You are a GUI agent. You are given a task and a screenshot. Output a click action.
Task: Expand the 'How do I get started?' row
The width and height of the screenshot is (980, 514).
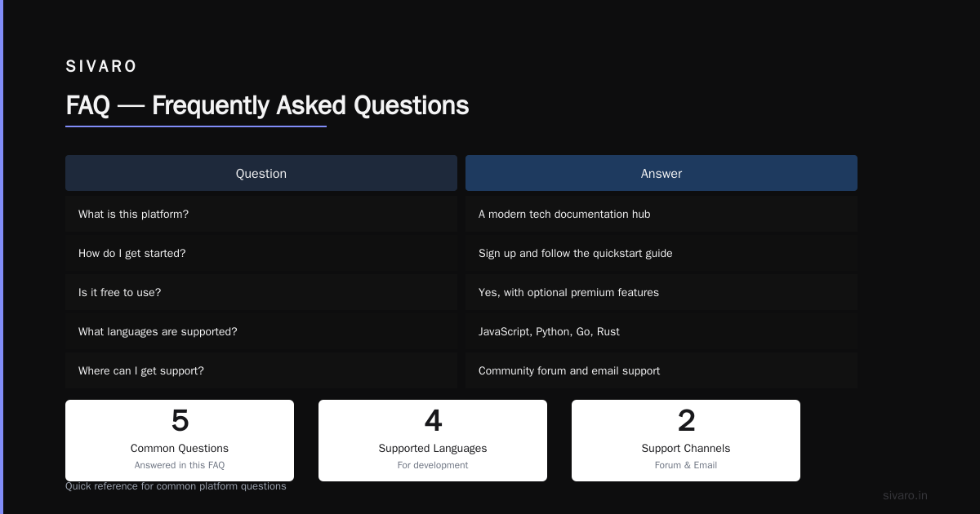coord(261,253)
